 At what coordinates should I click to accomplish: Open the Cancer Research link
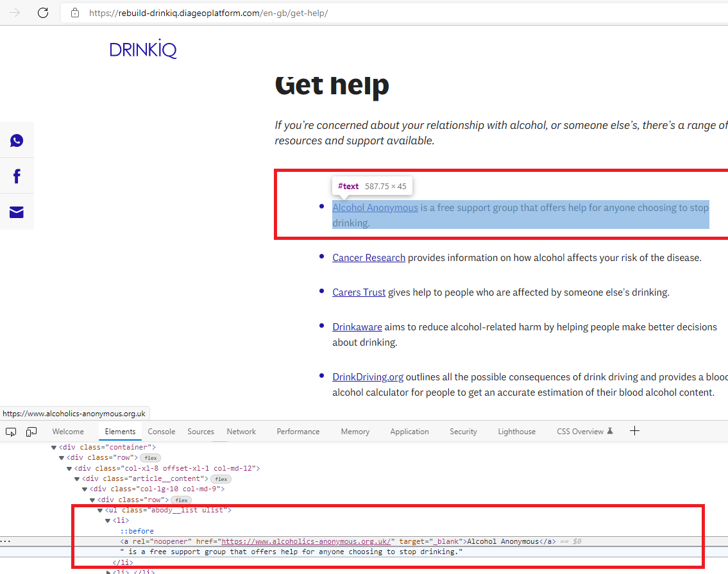coord(369,258)
